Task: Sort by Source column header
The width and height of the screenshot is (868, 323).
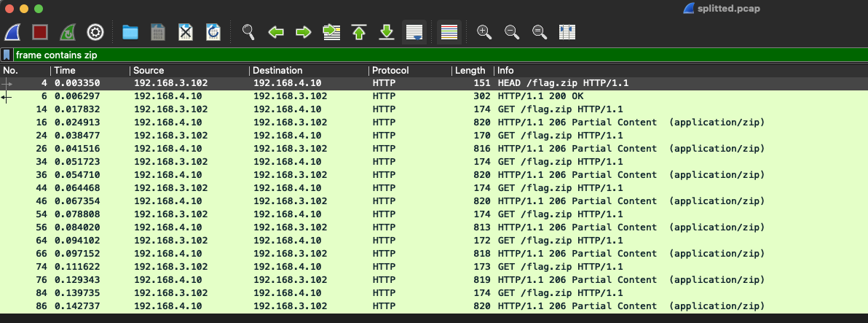Action: point(190,71)
